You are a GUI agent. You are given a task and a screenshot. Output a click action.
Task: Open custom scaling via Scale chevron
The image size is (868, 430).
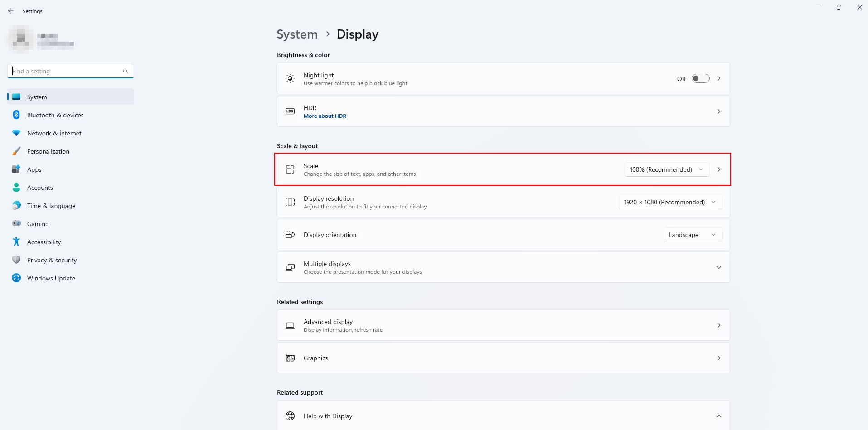(719, 169)
